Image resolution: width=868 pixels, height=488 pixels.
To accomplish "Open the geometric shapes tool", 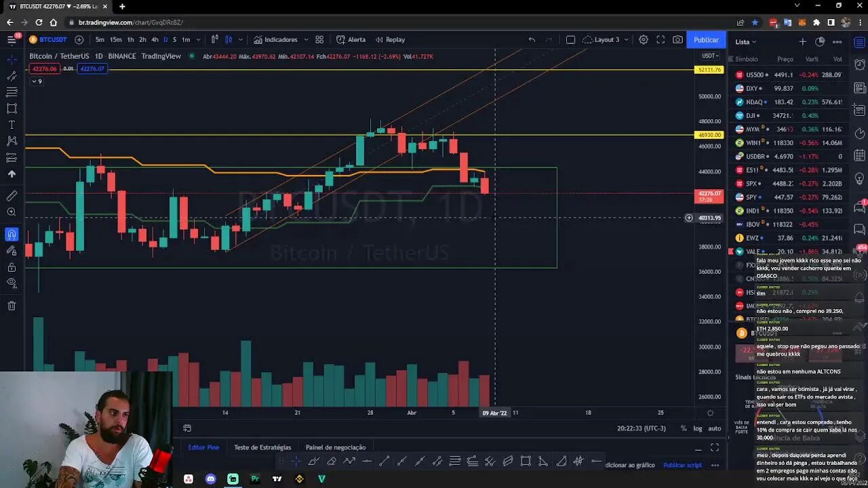I will [12, 108].
